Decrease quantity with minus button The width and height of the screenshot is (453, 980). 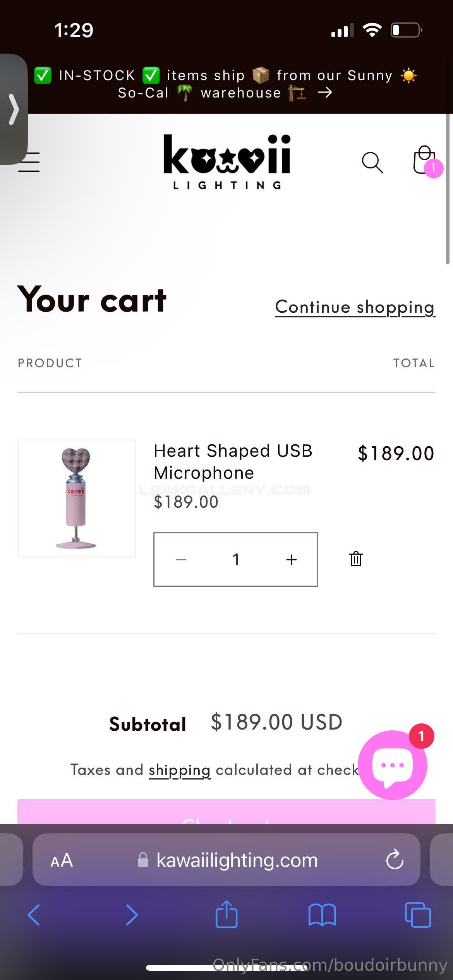(181, 559)
